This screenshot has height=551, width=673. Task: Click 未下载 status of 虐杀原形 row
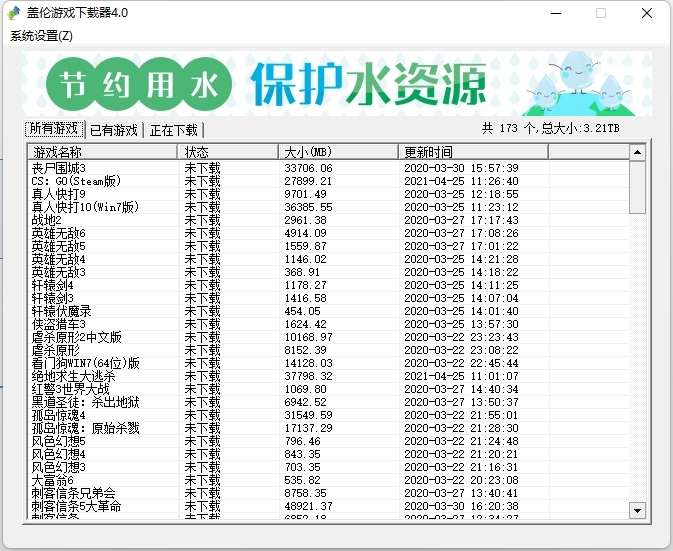tap(202, 350)
